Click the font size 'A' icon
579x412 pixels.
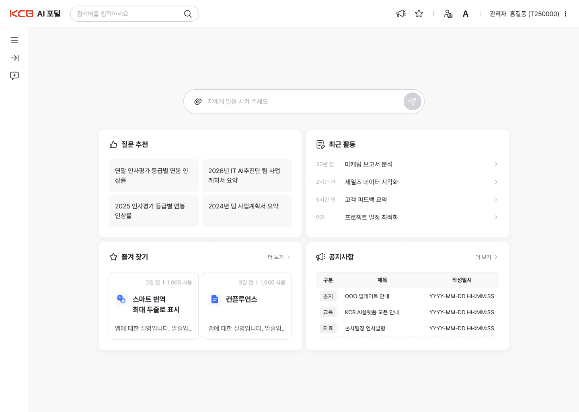tap(466, 14)
